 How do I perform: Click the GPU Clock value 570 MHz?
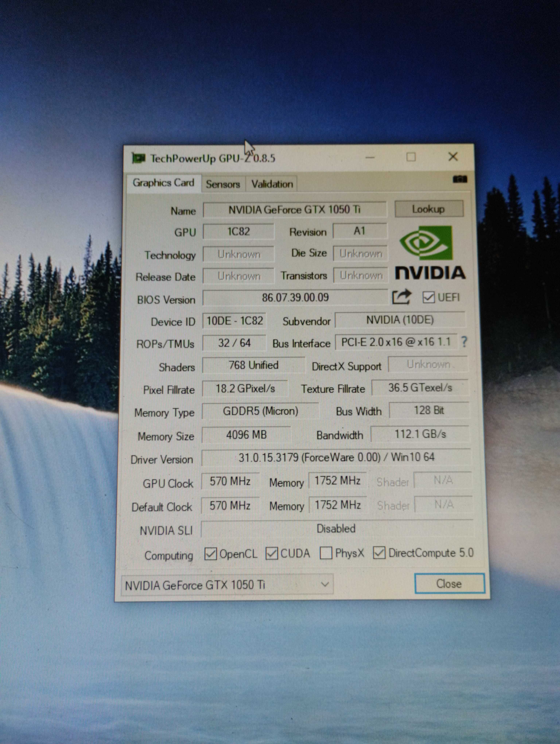230,481
